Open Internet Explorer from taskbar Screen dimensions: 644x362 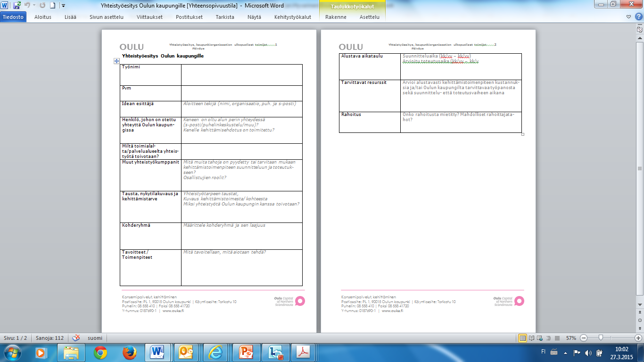[216, 353]
